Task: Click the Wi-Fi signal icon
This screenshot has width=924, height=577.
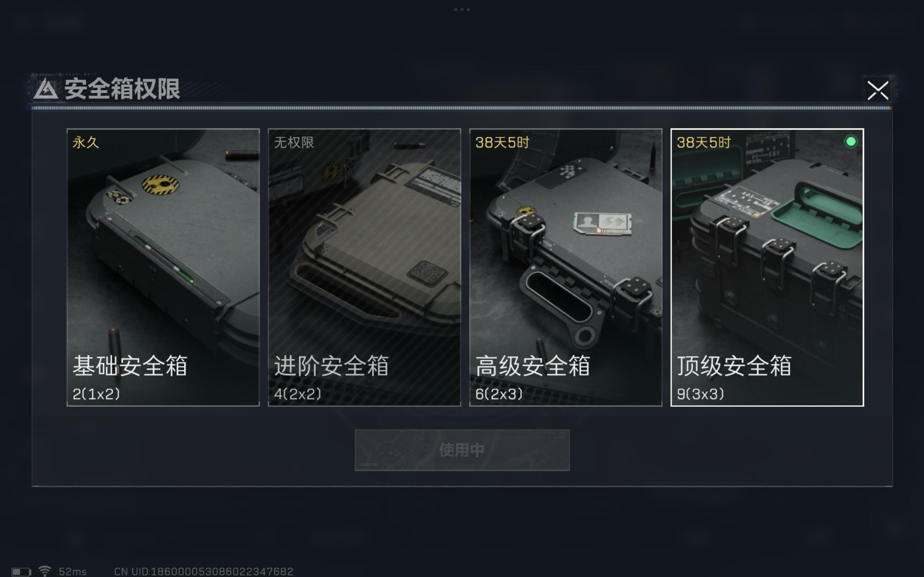Action: point(45,571)
